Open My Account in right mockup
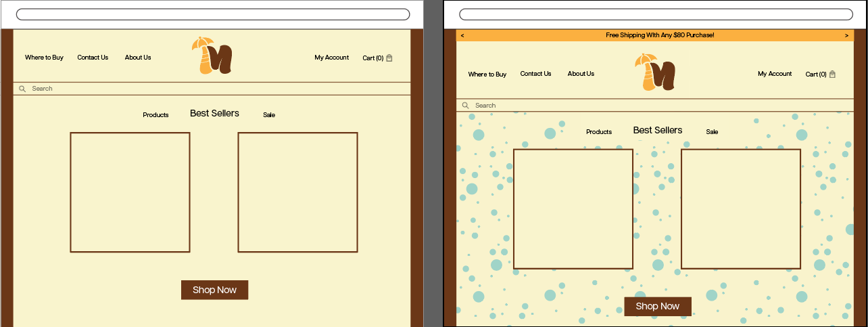Screen dimensions: 868x327 [x=775, y=74]
